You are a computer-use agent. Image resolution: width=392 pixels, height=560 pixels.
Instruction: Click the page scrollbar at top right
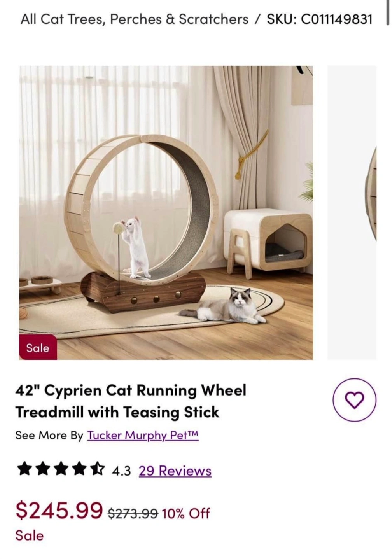[388, 13]
